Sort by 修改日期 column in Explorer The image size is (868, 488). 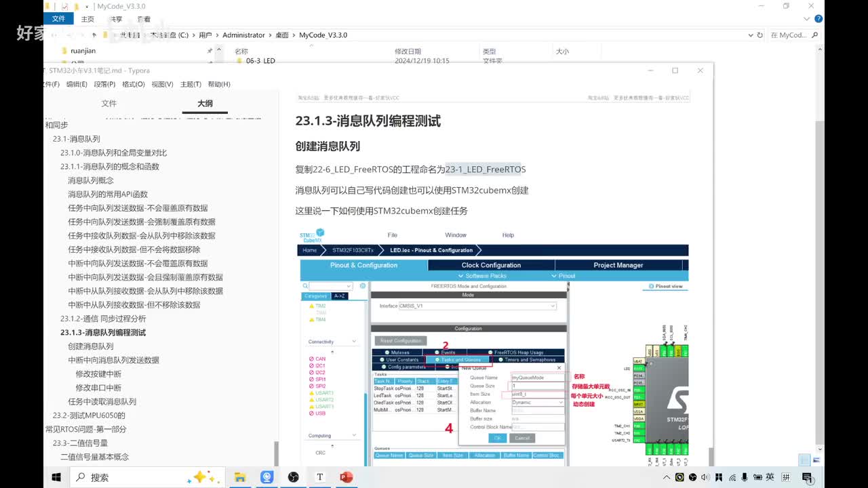(408, 52)
